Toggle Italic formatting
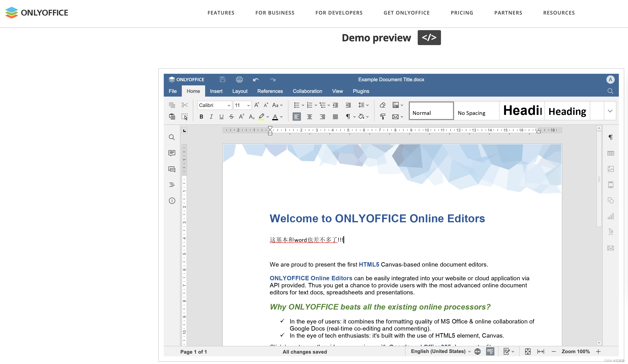The height and width of the screenshot is (364, 628). [211, 117]
